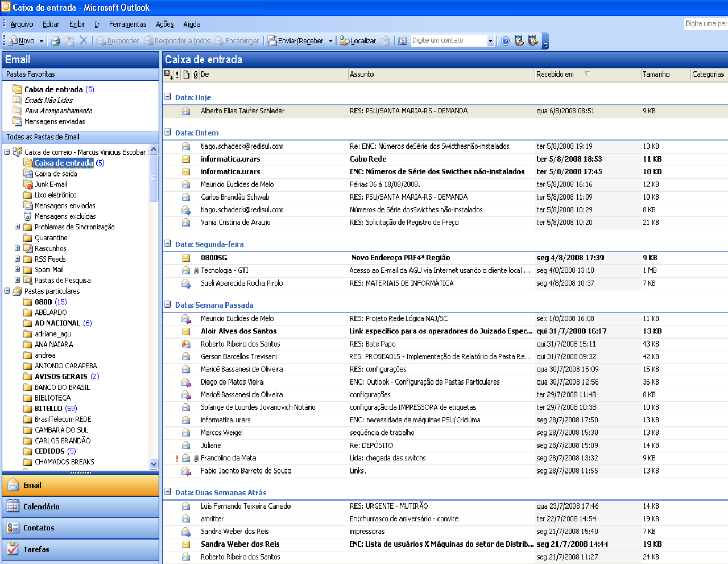
Task: Select the Junk E-mail folder
Action: pyautogui.click(x=51, y=184)
